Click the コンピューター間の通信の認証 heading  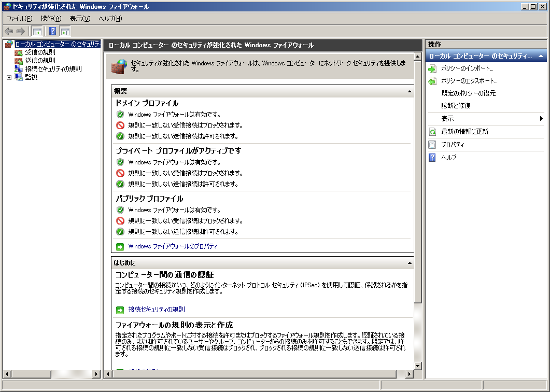(164, 275)
